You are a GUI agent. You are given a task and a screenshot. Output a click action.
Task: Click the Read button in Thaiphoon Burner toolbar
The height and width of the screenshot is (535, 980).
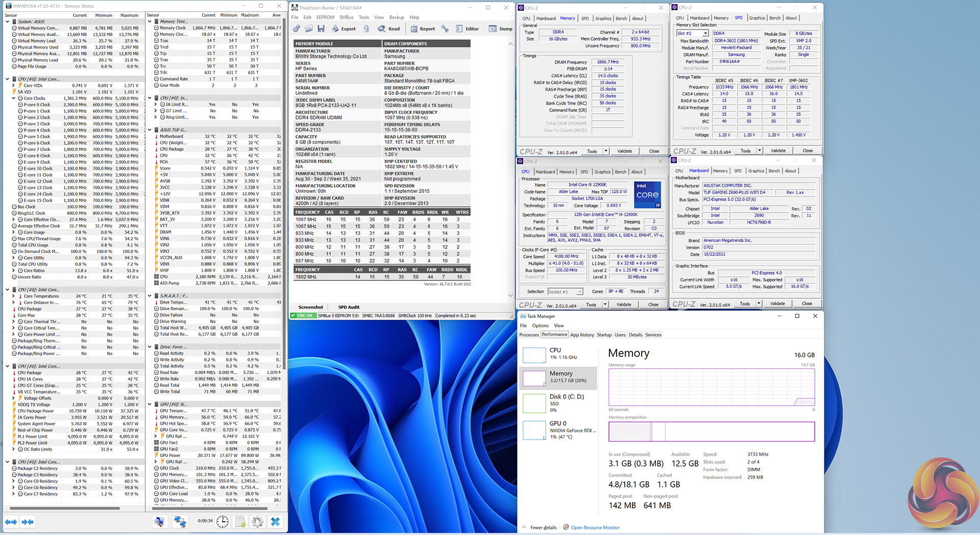(x=389, y=29)
